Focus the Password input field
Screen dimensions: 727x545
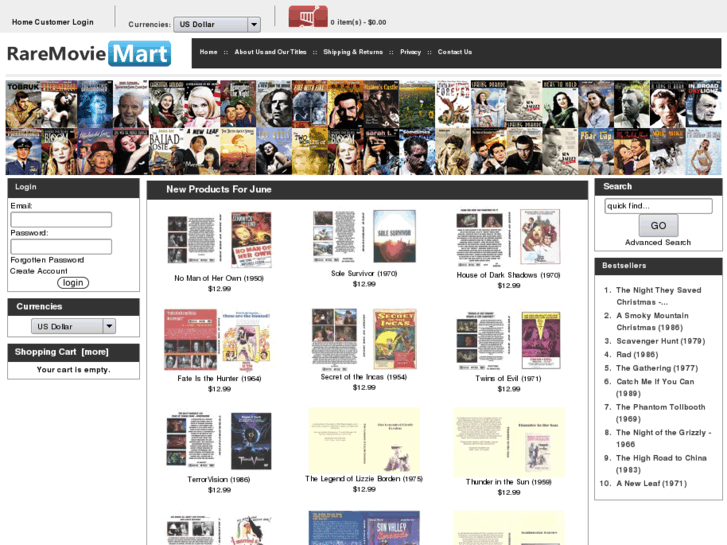(61, 246)
